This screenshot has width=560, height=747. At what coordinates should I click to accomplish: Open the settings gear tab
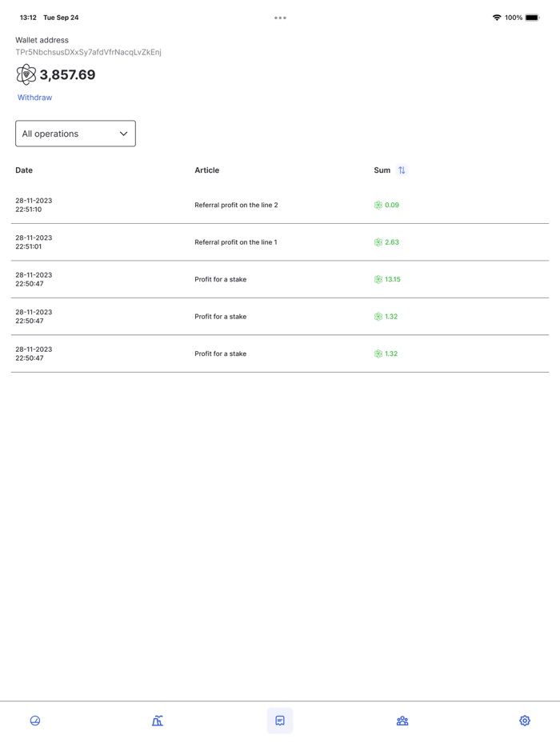point(525,721)
